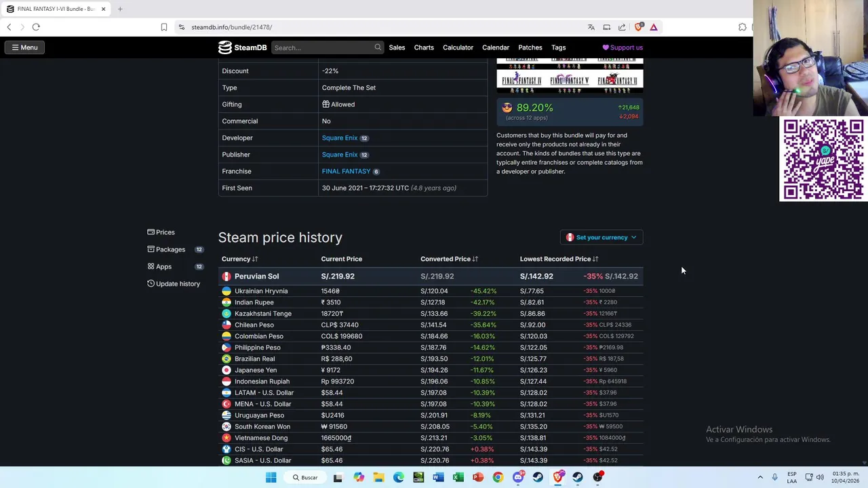This screenshot has height=488, width=868.
Task: Click the Brazilian Real flag icon
Action: click(226, 359)
